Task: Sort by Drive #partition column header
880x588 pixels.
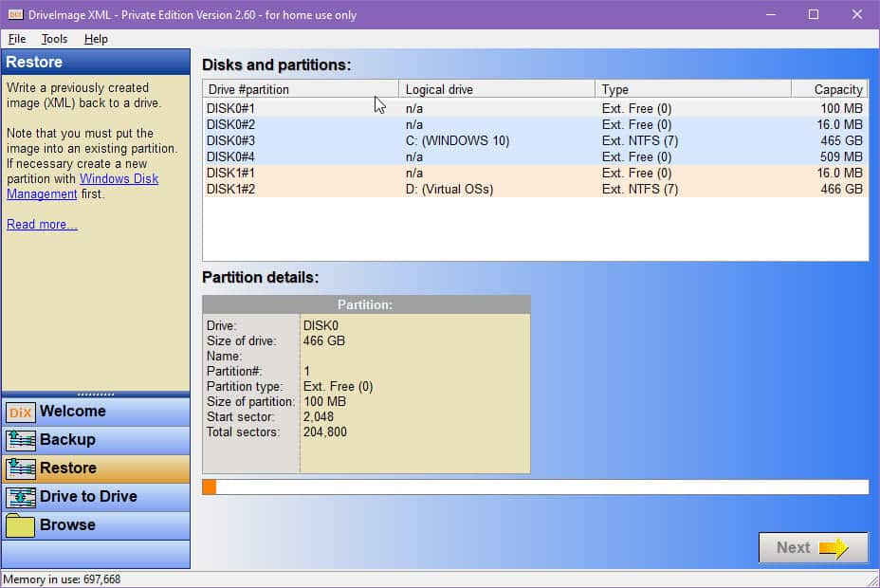Action: [301, 89]
